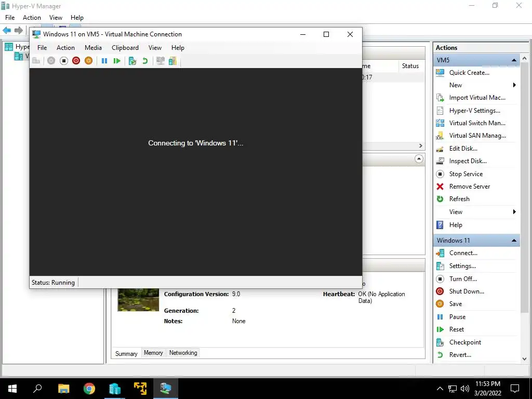This screenshot has height=399, width=532.
Task: Click the Start icon in VM toolbar
Action: point(51,61)
